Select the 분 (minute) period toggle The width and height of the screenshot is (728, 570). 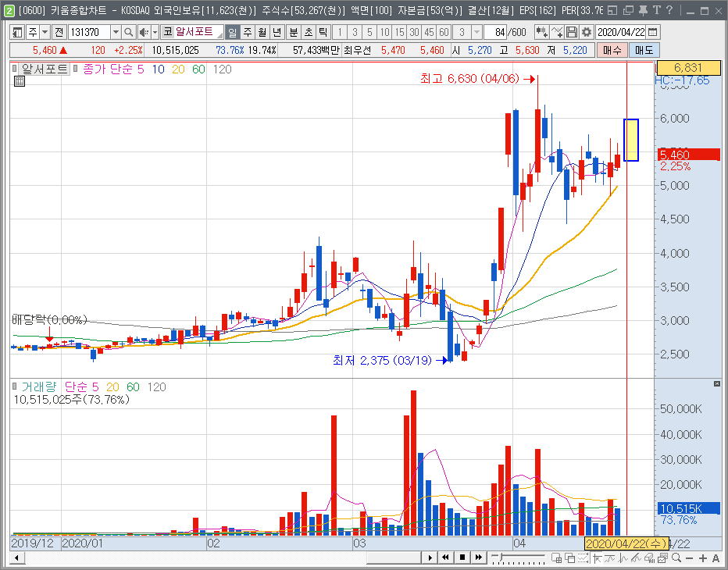(294, 32)
